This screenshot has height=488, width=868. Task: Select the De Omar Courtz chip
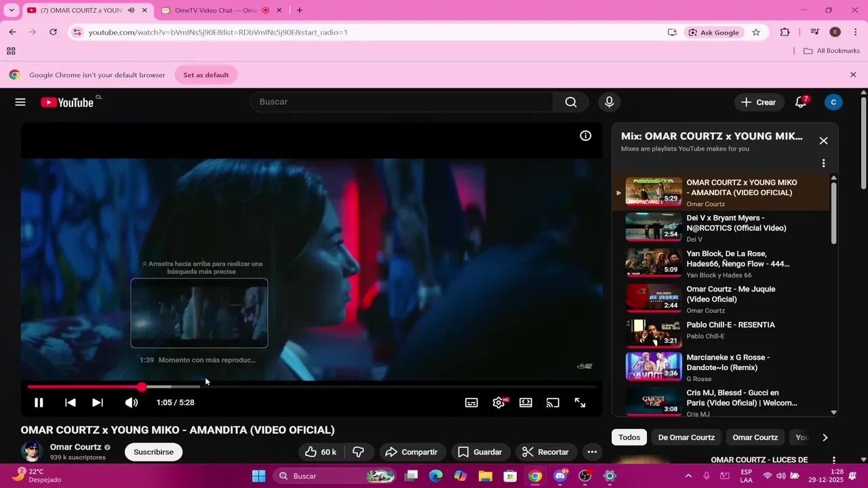(686, 437)
